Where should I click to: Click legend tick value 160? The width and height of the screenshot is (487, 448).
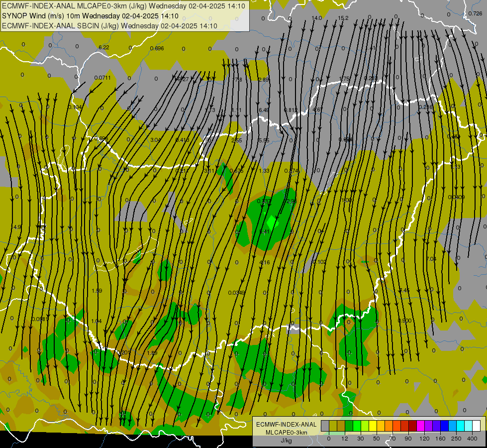point(440,439)
